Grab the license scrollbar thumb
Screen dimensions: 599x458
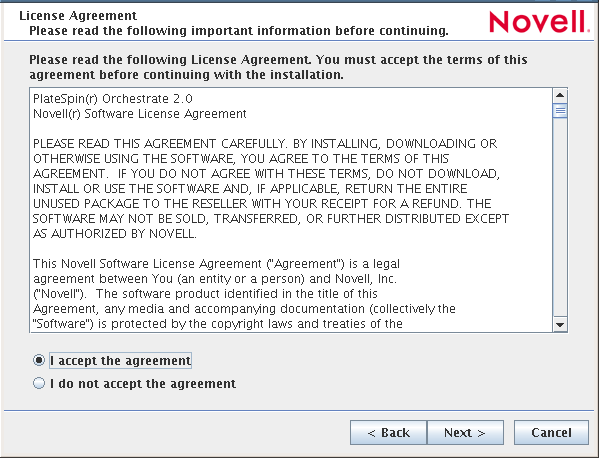pyautogui.click(x=560, y=111)
